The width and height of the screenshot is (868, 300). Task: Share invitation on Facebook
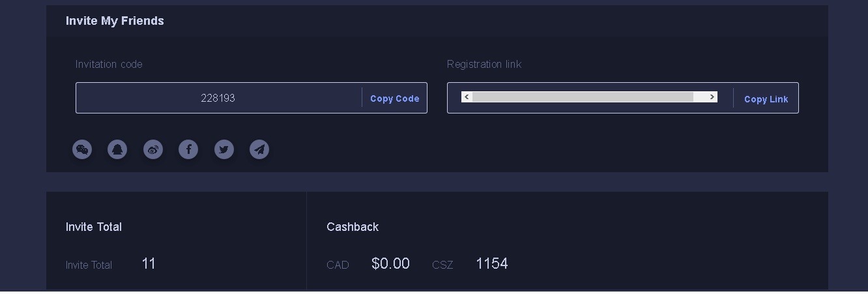coord(188,150)
